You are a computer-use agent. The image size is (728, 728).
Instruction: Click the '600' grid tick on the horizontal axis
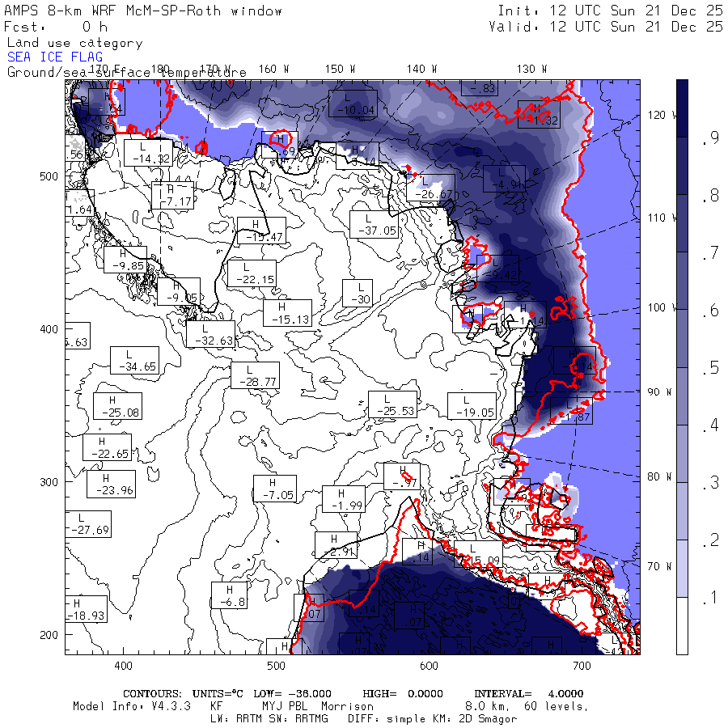428,666
